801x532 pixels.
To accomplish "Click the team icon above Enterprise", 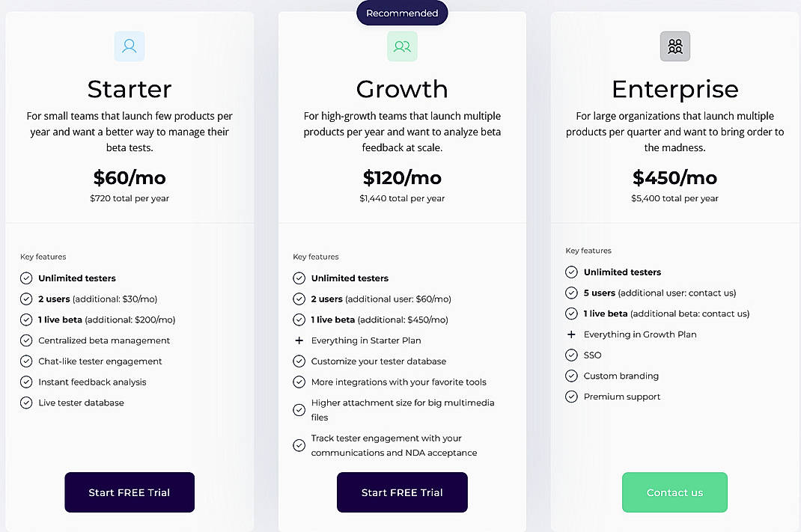I will [674, 46].
